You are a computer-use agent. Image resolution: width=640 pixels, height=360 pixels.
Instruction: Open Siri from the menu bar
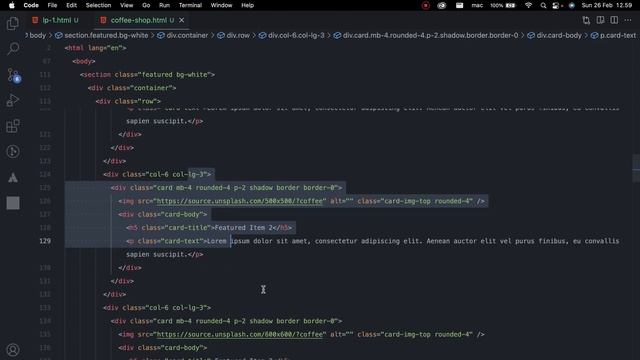[x=571, y=5]
